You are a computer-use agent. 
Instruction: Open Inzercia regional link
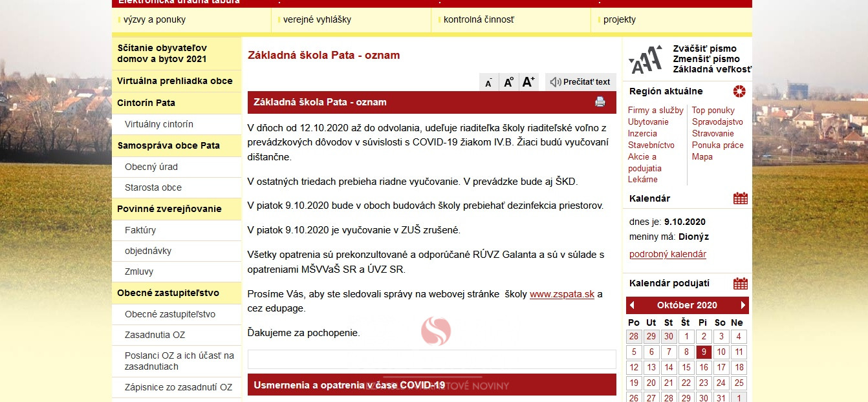(642, 134)
